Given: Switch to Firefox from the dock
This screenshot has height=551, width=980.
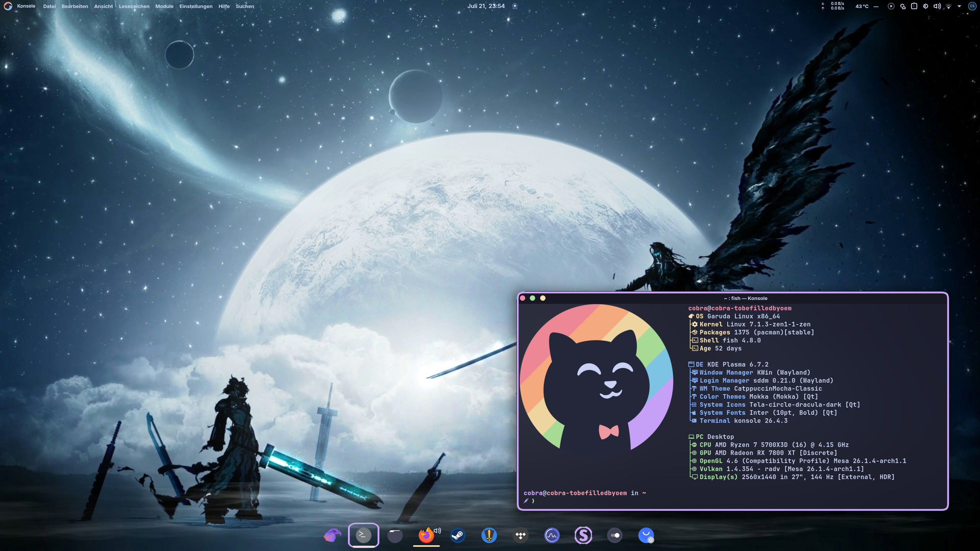Looking at the screenshot, I should point(426,535).
